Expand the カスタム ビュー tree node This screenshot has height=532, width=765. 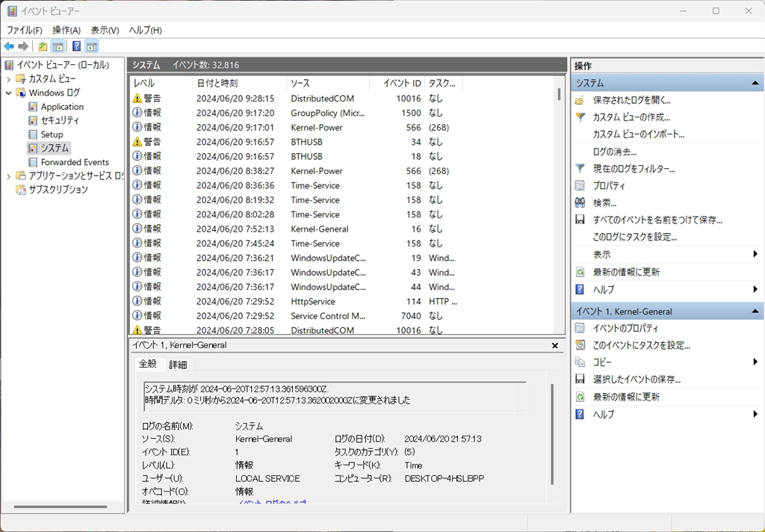point(8,79)
